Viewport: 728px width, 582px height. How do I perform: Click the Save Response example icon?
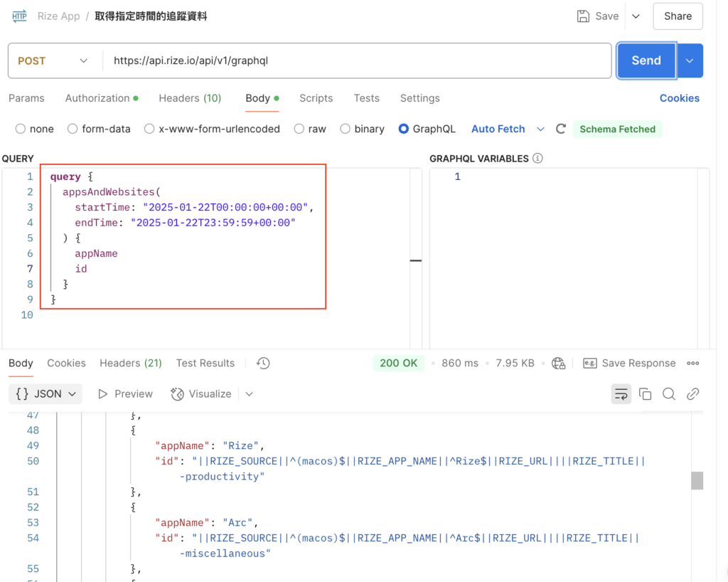[590, 364]
